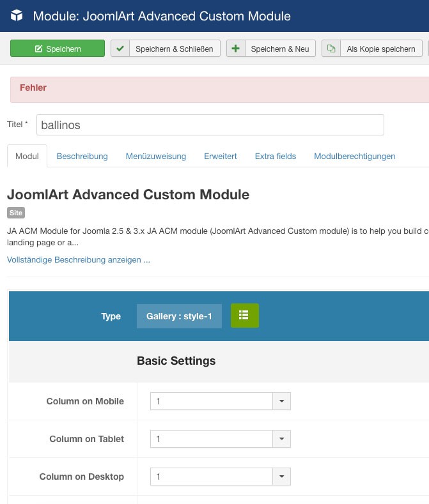This screenshot has width=429, height=504.
Task: Switch to the Beschreibung tab
Action: pyautogui.click(x=82, y=156)
